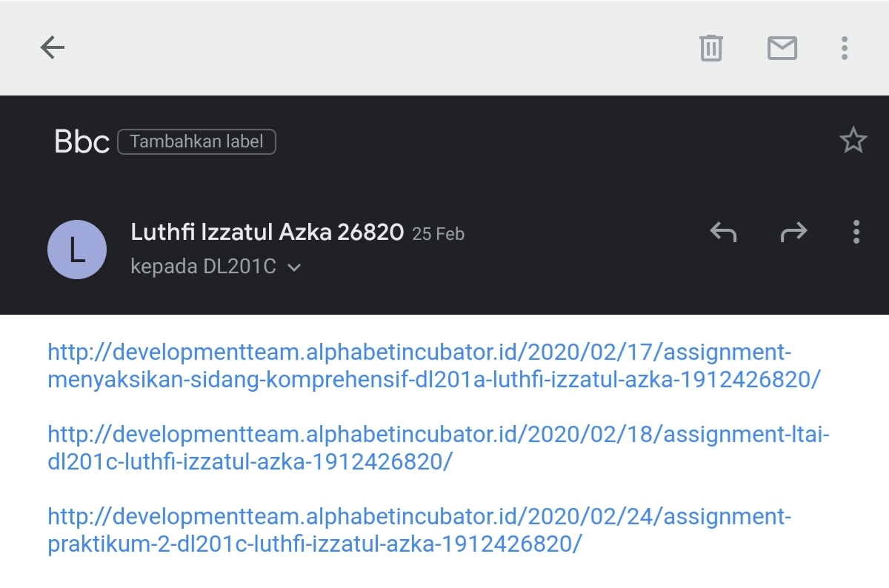
Task: Tap the sender avatar with letter L
Action: point(77,250)
